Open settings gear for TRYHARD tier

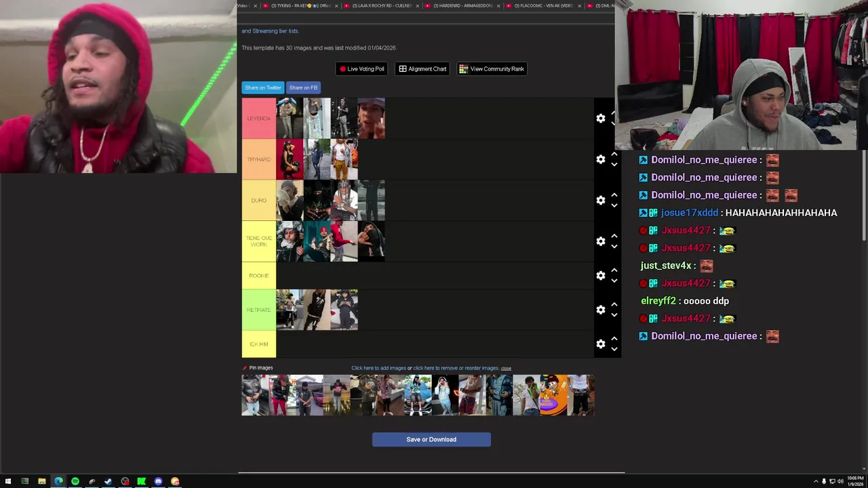[601, 159]
